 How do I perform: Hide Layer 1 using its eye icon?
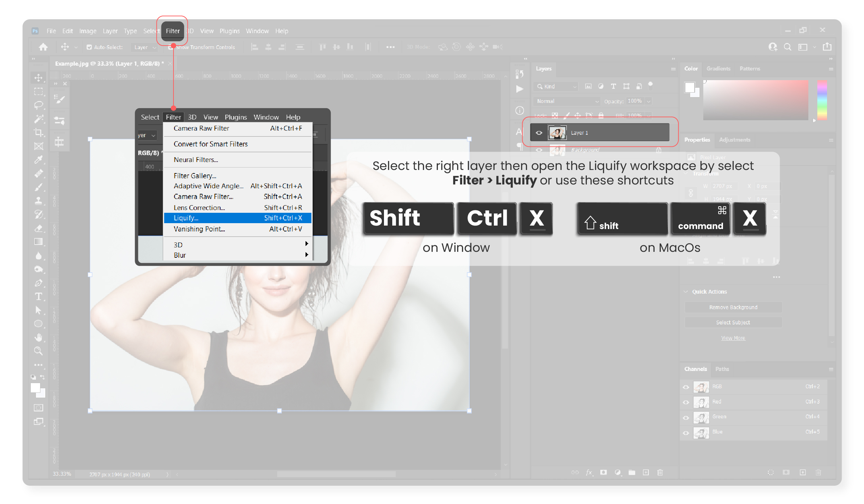pos(539,133)
